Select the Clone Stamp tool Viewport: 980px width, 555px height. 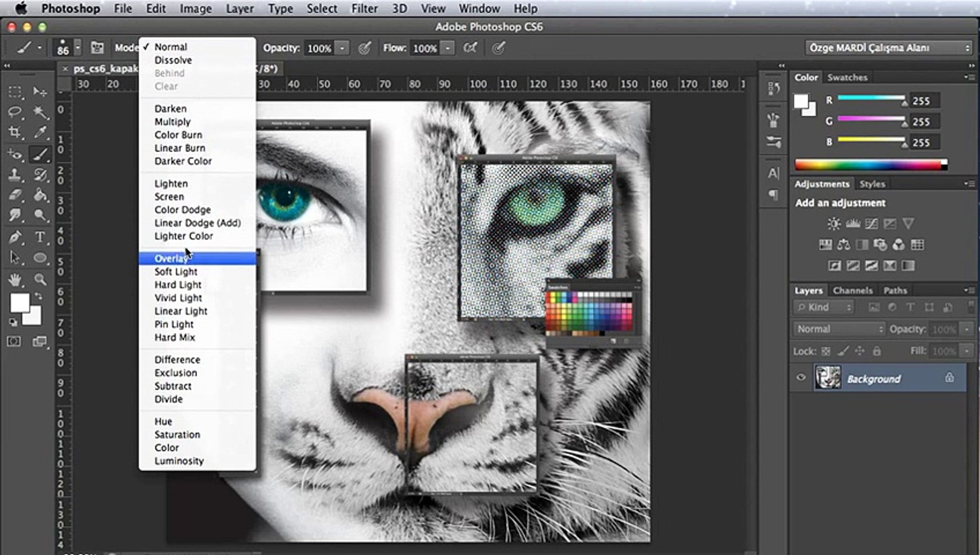tap(15, 175)
